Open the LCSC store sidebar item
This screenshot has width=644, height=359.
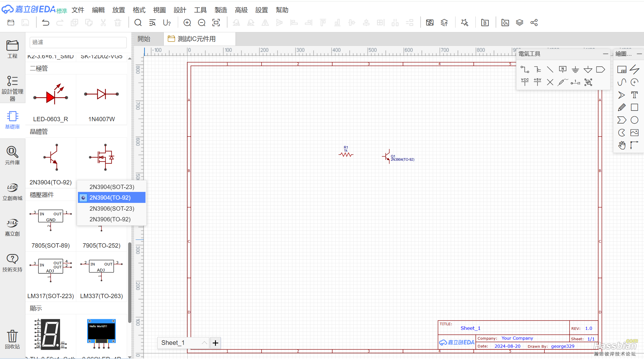12,192
